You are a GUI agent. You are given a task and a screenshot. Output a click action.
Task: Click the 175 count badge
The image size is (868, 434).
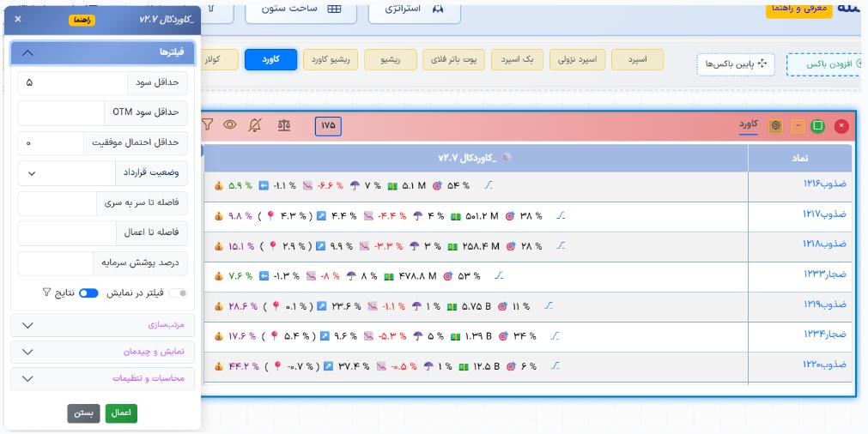[x=328, y=126]
